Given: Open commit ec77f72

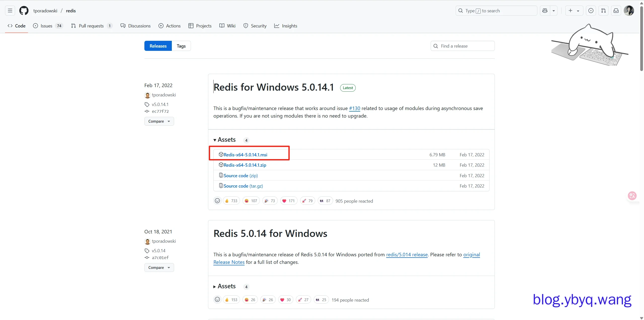Looking at the screenshot, I should (x=160, y=111).
